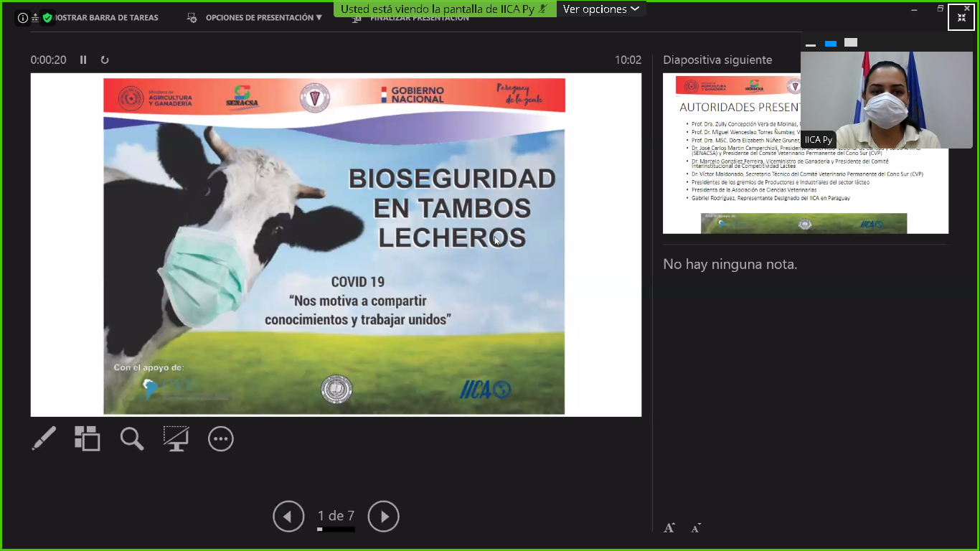Switch to the active speaker thumbnail view
980x551 pixels.
[x=831, y=43]
